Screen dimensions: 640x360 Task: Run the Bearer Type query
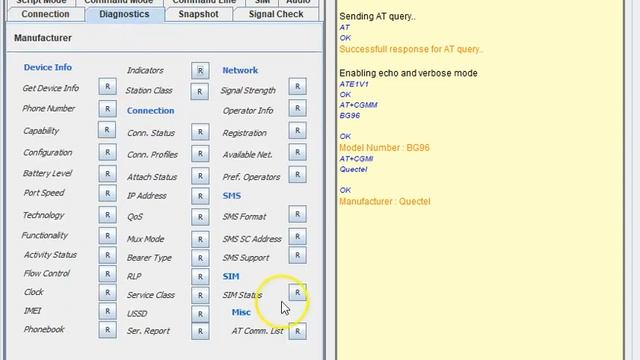tap(200, 258)
